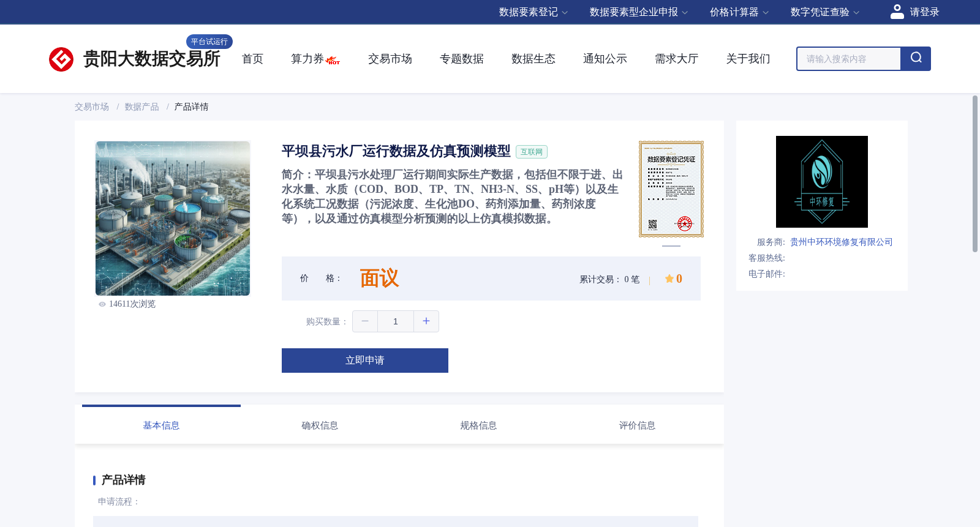Screen dimensions: 980x527
Task: Click the 立即申请 button
Action: click(365, 361)
